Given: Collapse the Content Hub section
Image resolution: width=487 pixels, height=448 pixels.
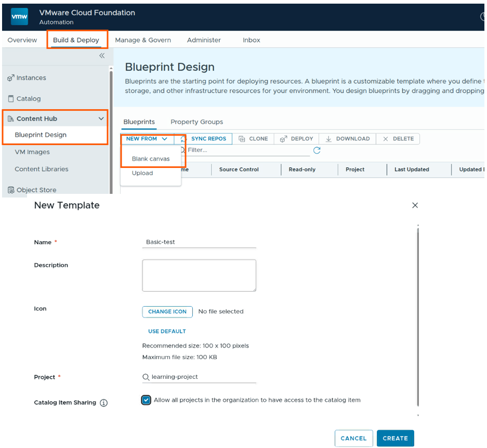Looking at the screenshot, I should pos(101,118).
